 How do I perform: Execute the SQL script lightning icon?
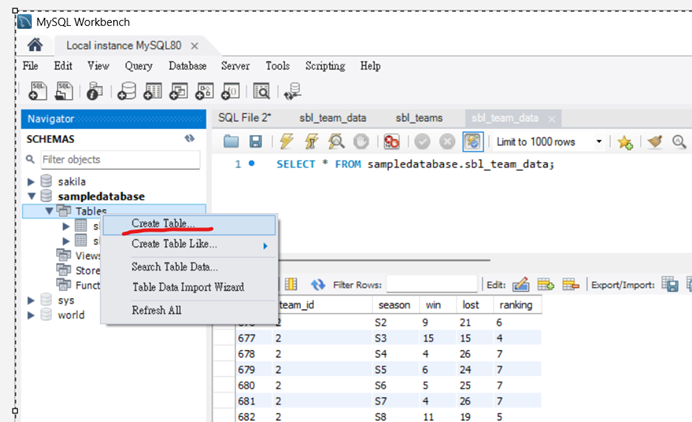click(286, 142)
